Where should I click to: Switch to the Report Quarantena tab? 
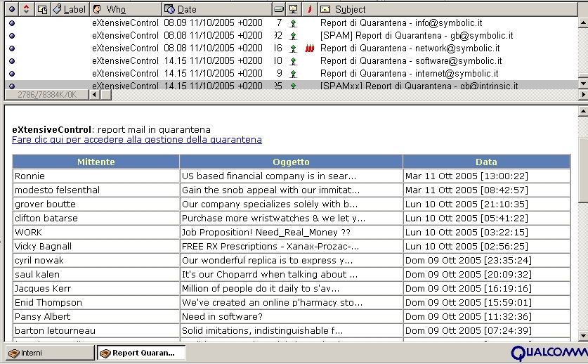tap(142, 353)
